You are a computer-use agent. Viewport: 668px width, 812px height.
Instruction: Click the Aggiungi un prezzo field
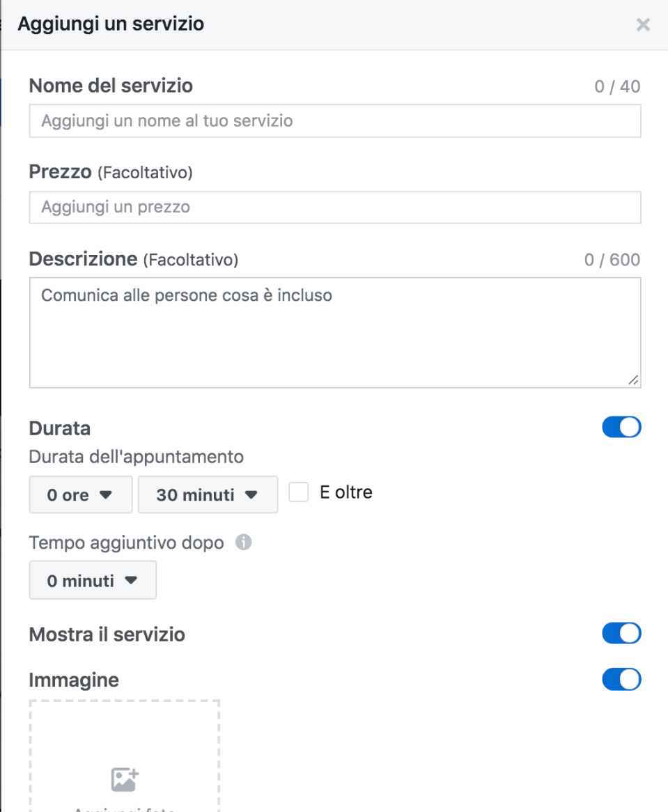click(335, 207)
